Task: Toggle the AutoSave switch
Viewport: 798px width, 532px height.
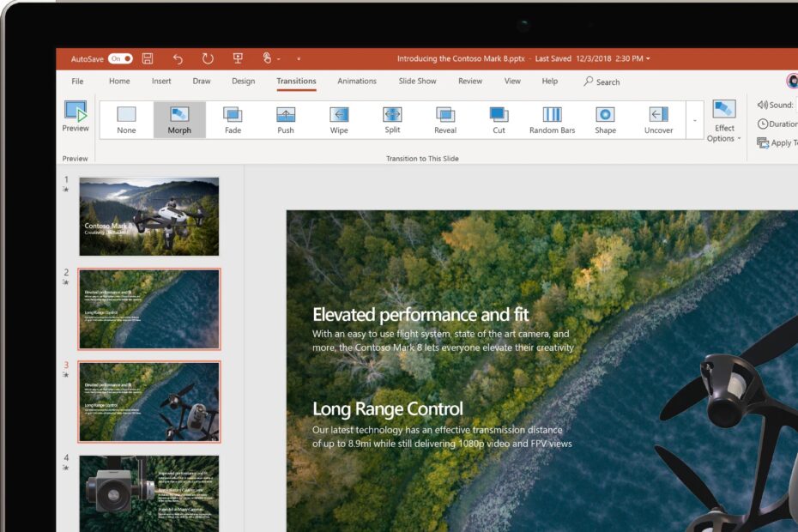Action: pyautogui.click(x=120, y=58)
